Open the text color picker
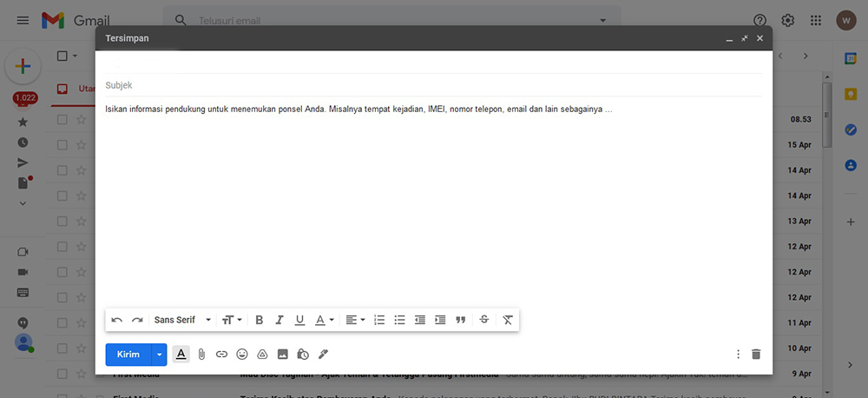Viewport: 868px width, 398px height. coord(324,320)
